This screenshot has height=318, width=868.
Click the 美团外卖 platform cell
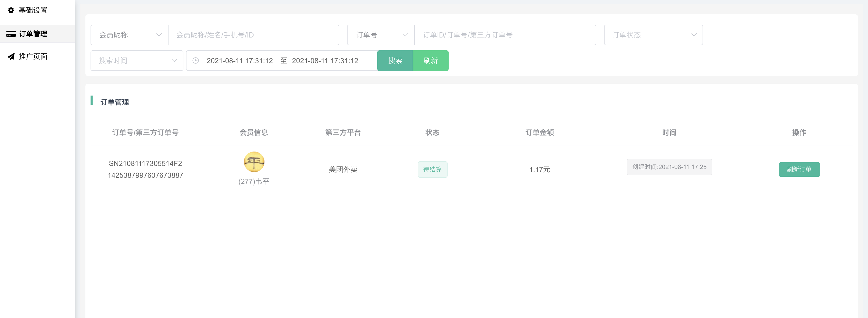click(x=343, y=170)
